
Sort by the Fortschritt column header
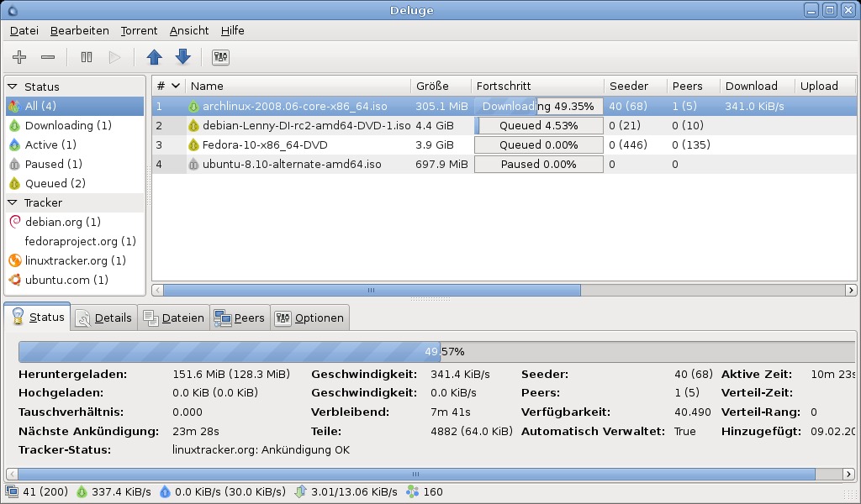tap(537, 86)
